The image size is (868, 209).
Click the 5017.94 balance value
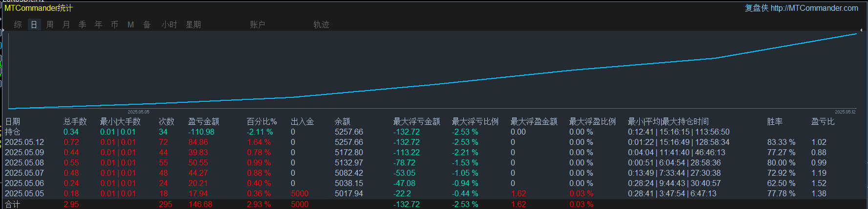pyautogui.click(x=349, y=193)
